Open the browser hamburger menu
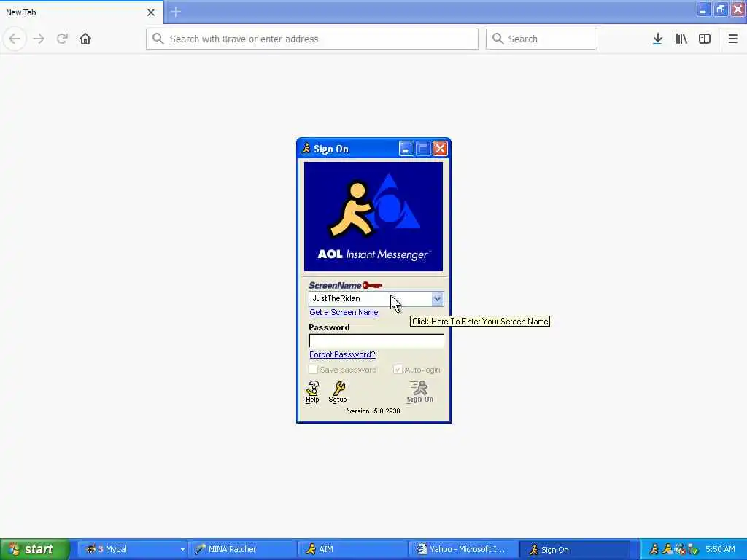 click(732, 39)
